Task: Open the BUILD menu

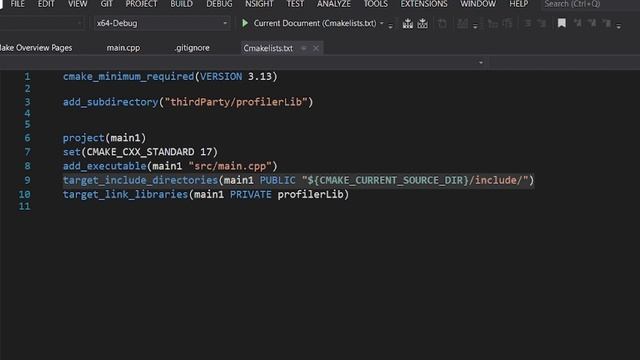Action: click(x=182, y=4)
